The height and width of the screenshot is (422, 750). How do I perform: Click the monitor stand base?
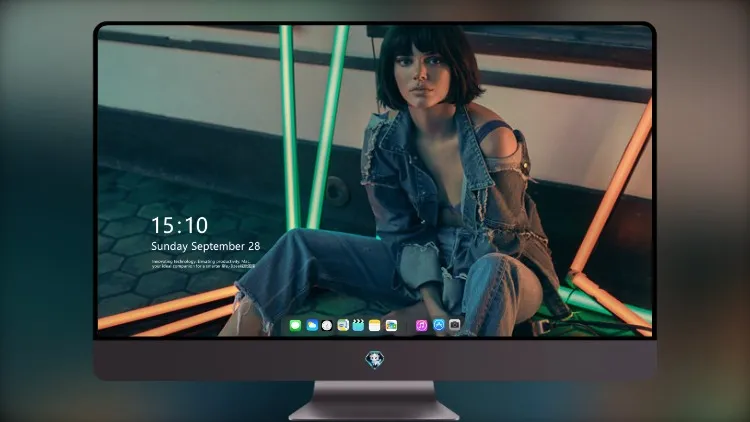(374, 411)
